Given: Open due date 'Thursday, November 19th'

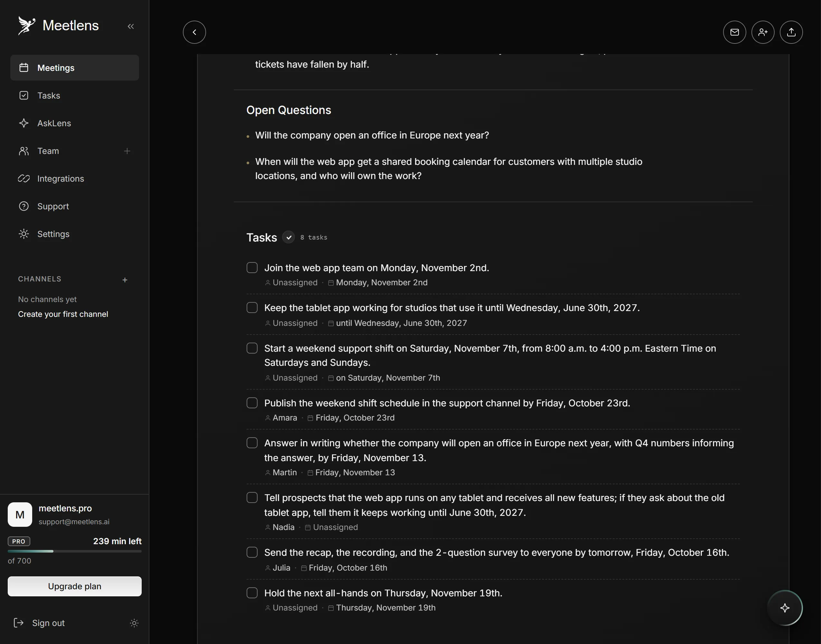Looking at the screenshot, I should click(x=382, y=608).
